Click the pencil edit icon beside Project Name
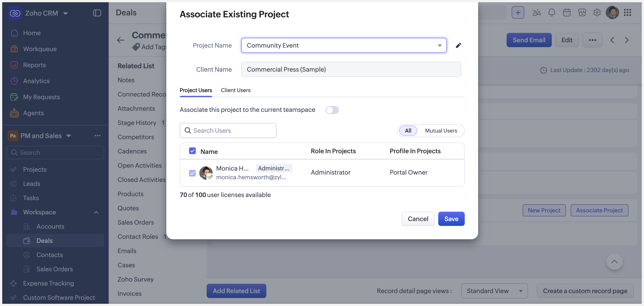The width and height of the screenshot is (644, 306). pyautogui.click(x=458, y=45)
